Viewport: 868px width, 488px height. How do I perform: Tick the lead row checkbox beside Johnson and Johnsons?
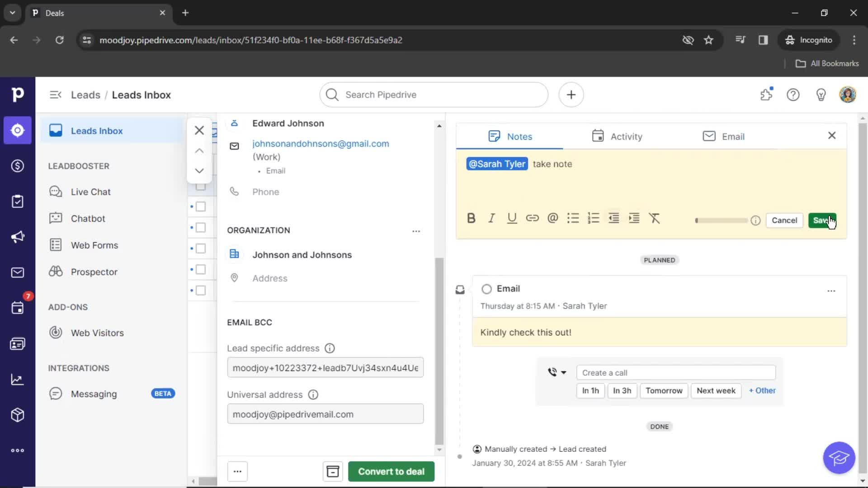pos(201,249)
